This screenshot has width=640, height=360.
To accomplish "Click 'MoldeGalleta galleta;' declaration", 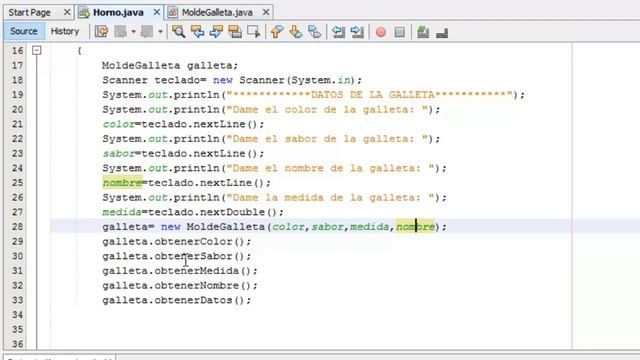I will coord(170,65).
